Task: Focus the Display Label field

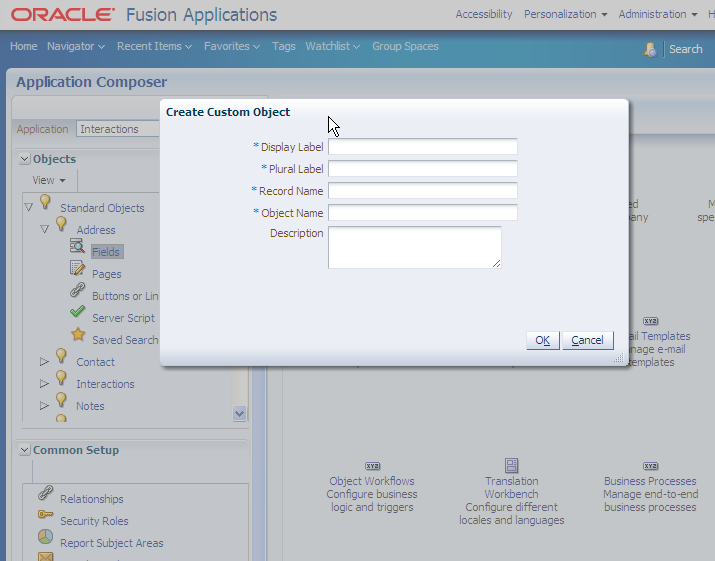Action: pyautogui.click(x=423, y=147)
